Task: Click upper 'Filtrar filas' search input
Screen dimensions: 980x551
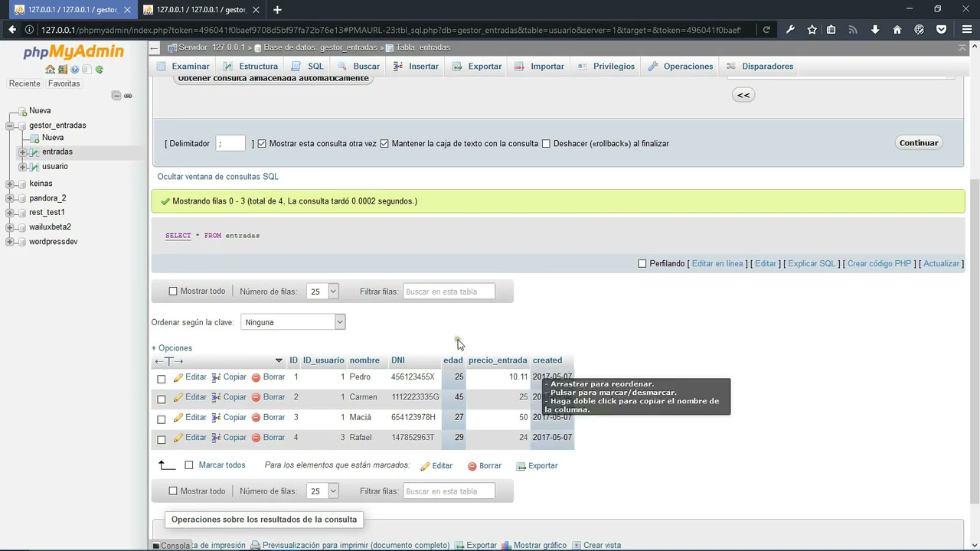Action: click(x=449, y=292)
